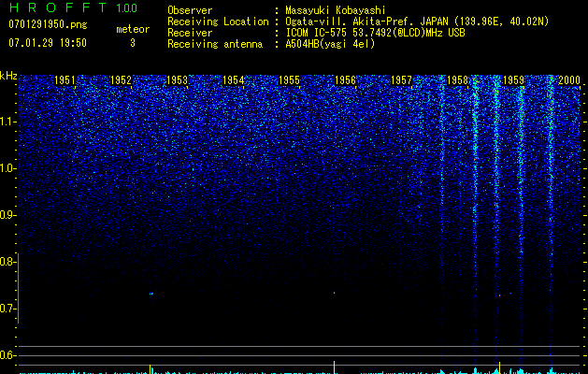Click the 1.0 kHz frequency label
Screen dimensions: 588x374
coord(7,168)
